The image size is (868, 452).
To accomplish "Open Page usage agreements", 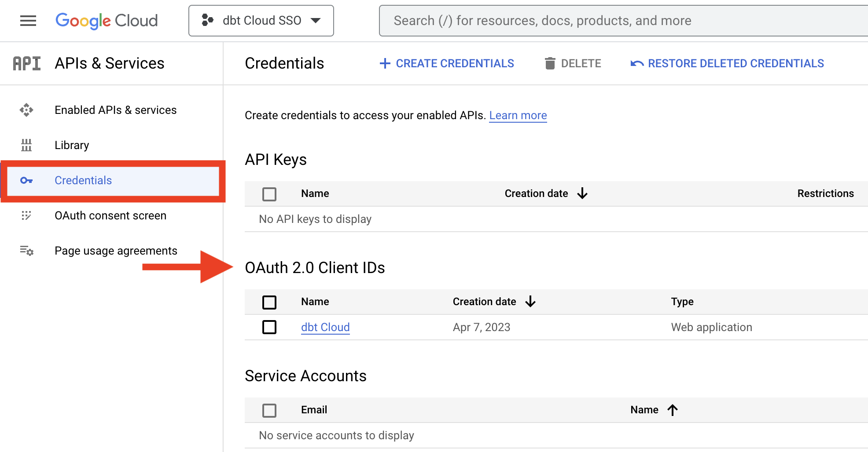I will point(115,251).
